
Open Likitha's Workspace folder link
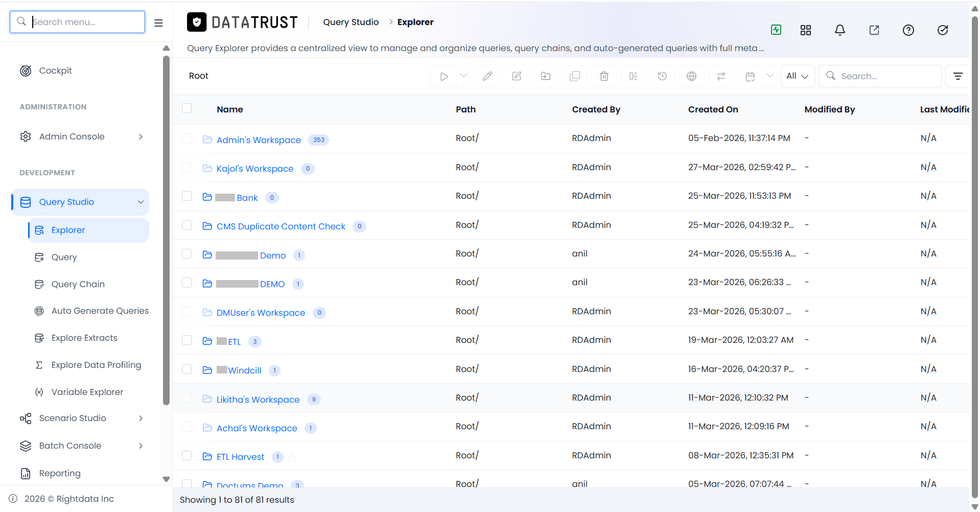(x=258, y=400)
